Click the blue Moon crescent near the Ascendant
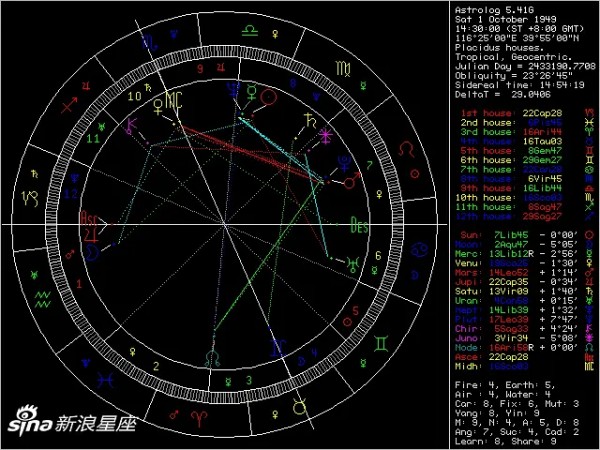Image resolution: width=600 pixels, height=450 pixels. 91,253
